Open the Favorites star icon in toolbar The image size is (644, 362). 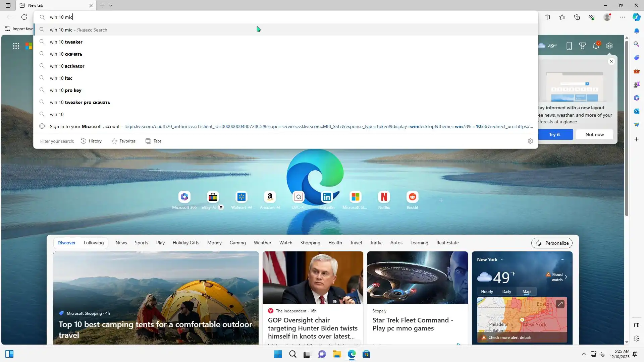click(x=562, y=17)
